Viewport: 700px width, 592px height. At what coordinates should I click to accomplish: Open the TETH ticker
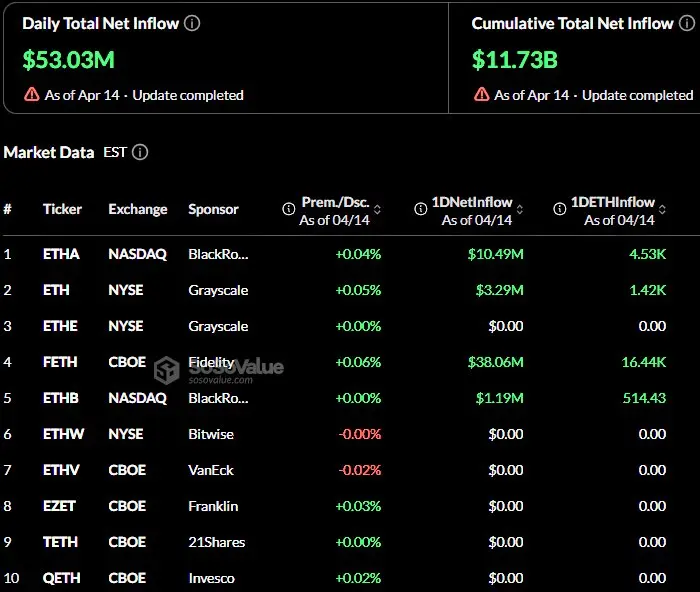point(60,542)
